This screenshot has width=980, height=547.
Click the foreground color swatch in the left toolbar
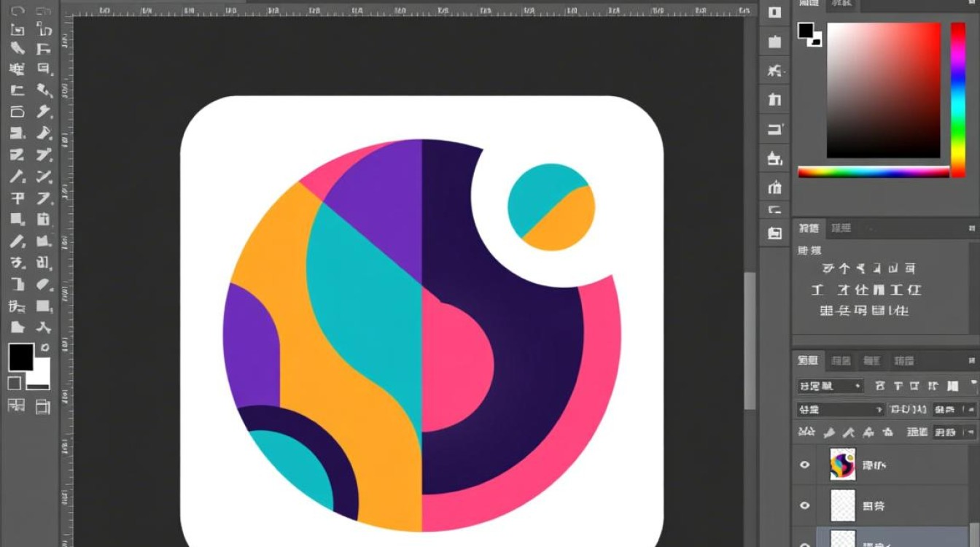pyautogui.click(x=21, y=357)
